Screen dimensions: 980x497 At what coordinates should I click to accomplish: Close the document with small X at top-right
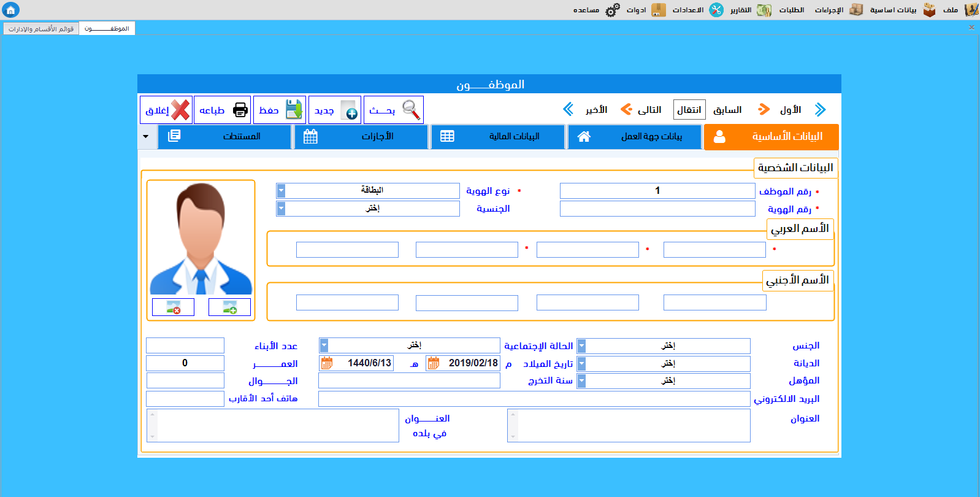(x=971, y=28)
